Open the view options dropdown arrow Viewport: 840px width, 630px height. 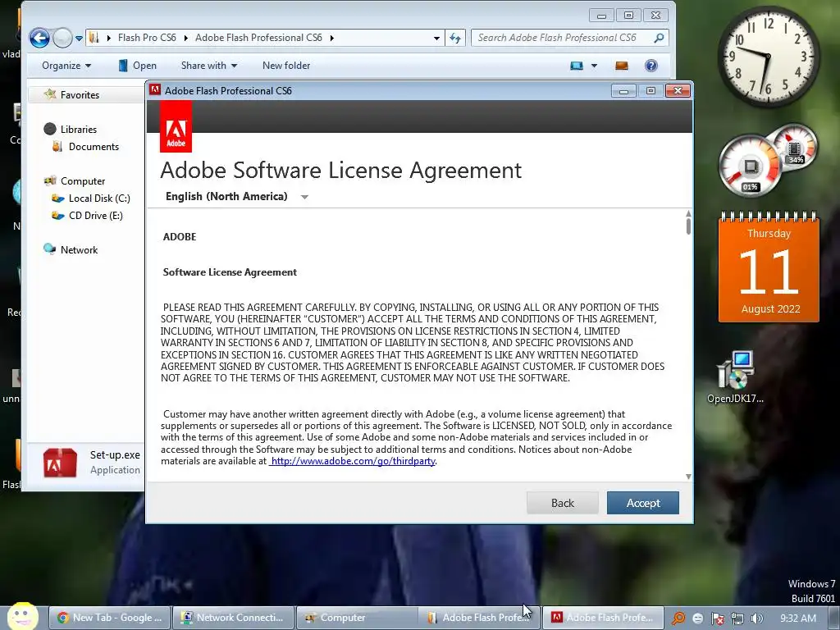(594, 66)
